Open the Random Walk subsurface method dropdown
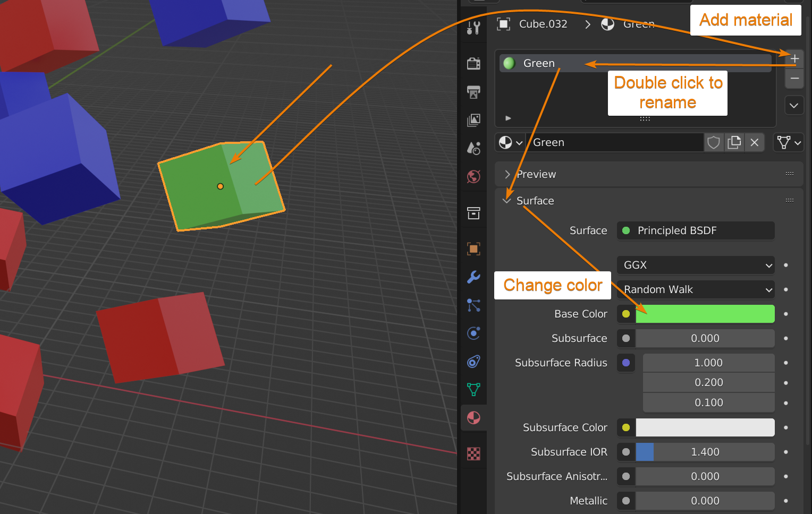 pos(696,289)
